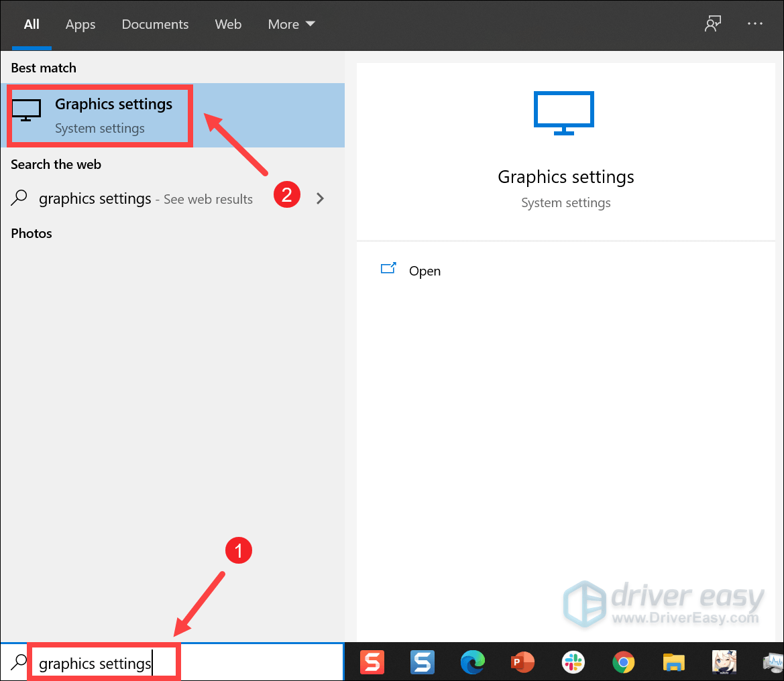Click the monitor icon of the Best match result
The image size is (784, 681).
click(27, 111)
